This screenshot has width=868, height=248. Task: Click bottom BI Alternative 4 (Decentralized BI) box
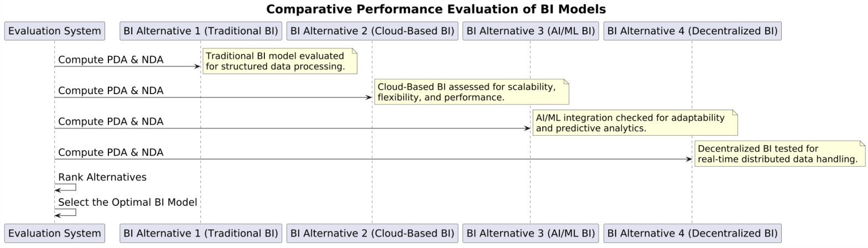point(692,234)
